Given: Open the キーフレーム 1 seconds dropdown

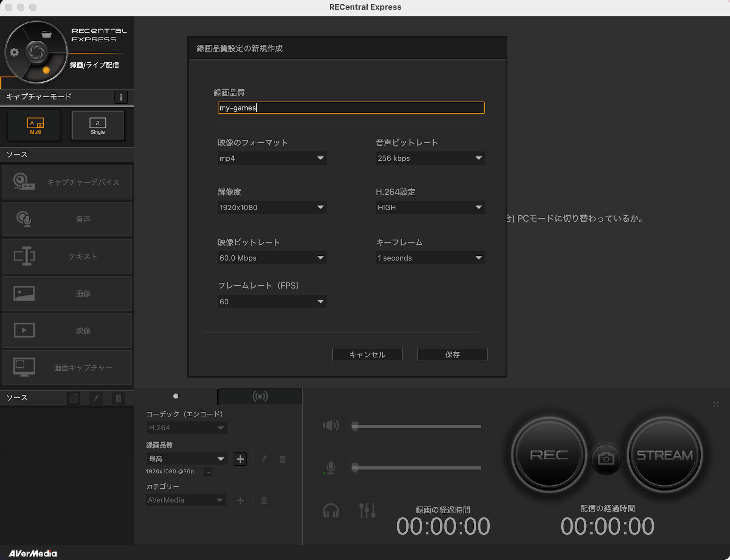Looking at the screenshot, I should click(x=430, y=258).
